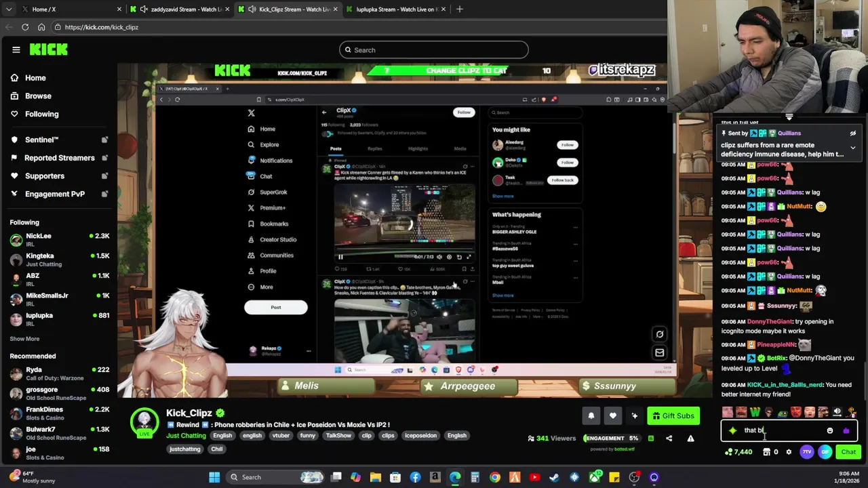Image resolution: width=868 pixels, height=488 pixels.
Task: Mute the Kick_Clipz browser tab audio
Action: pyautogui.click(x=252, y=9)
